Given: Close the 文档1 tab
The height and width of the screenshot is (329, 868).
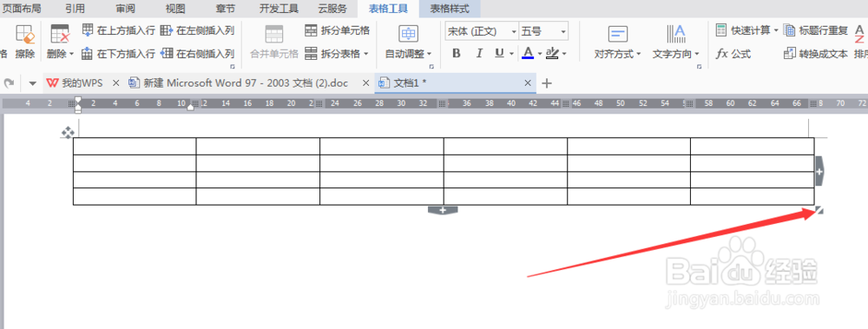Looking at the screenshot, I should click(x=528, y=83).
